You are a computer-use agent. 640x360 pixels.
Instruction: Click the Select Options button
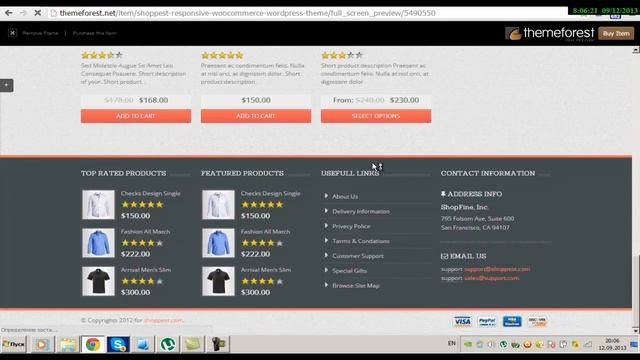pos(376,116)
